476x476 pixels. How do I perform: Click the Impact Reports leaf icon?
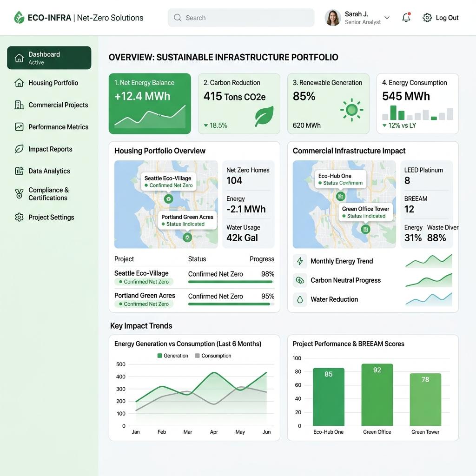19,149
